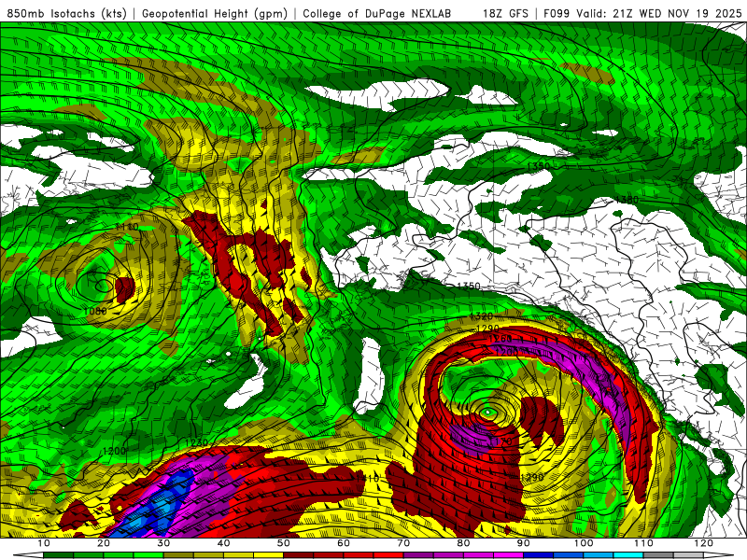The width and height of the screenshot is (747, 560).
Task: Click the 50 knot legend tick label
Action: coord(284,543)
